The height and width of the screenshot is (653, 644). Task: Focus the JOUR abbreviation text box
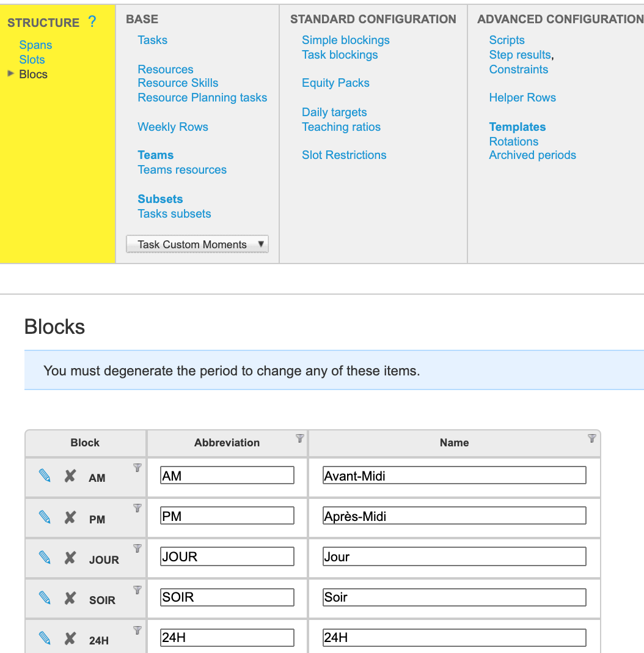click(227, 557)
